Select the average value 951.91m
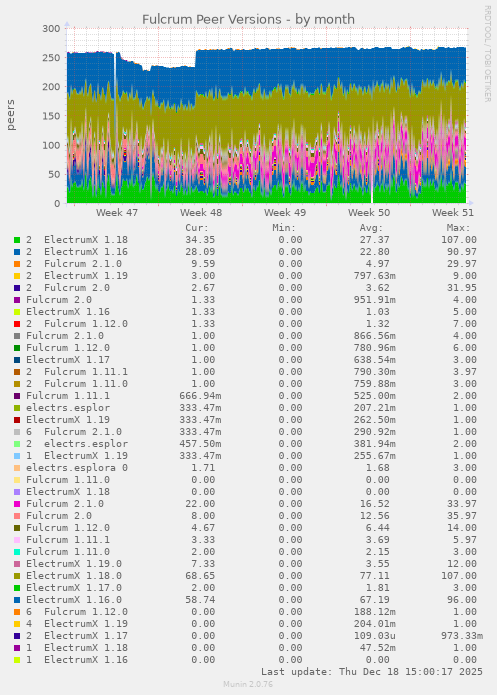497x695 pixels. (x=375, y=300)
